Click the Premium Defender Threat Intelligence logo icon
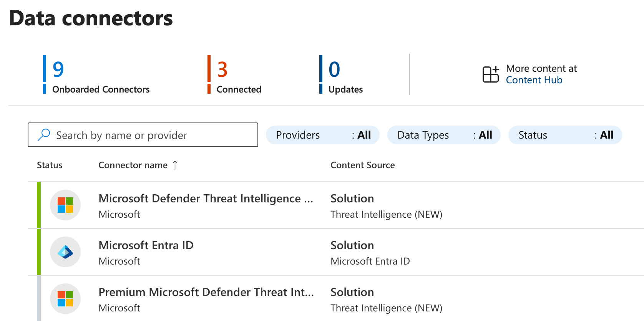The image size is (644, 321). coord(65,299)
